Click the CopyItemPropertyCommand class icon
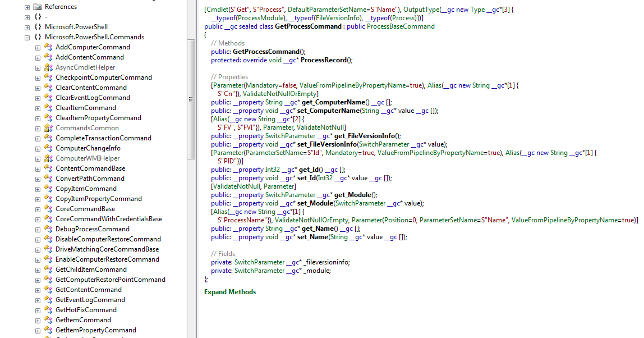This screenshot has height=338, width=644. (x=48, y=199)
